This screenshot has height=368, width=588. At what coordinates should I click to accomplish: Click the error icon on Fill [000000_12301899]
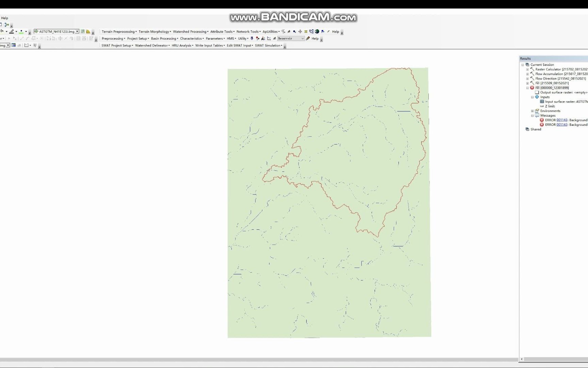tap(532, 88)
